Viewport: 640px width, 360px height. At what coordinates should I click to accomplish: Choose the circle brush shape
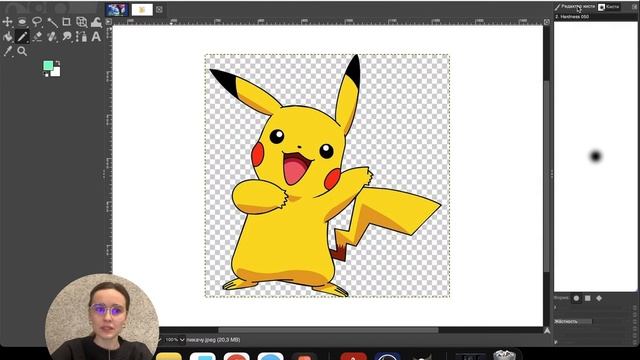pyautogui.click(x=576, y=298)
